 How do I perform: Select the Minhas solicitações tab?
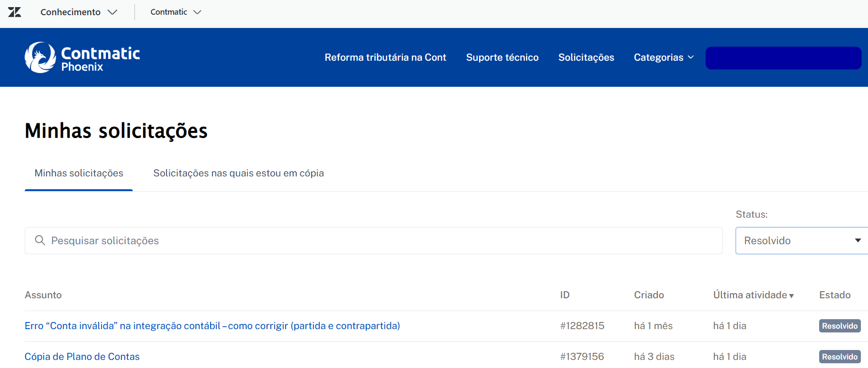coord(79,173)
